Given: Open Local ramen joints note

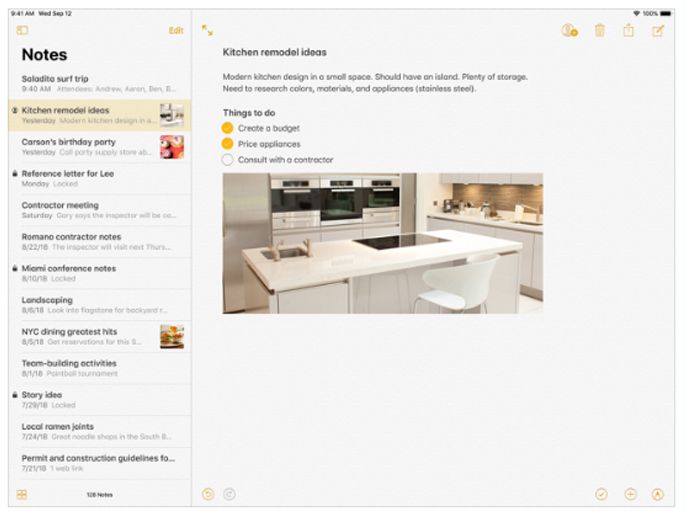Looking at the screenshot, I should (x=100, y=431).
